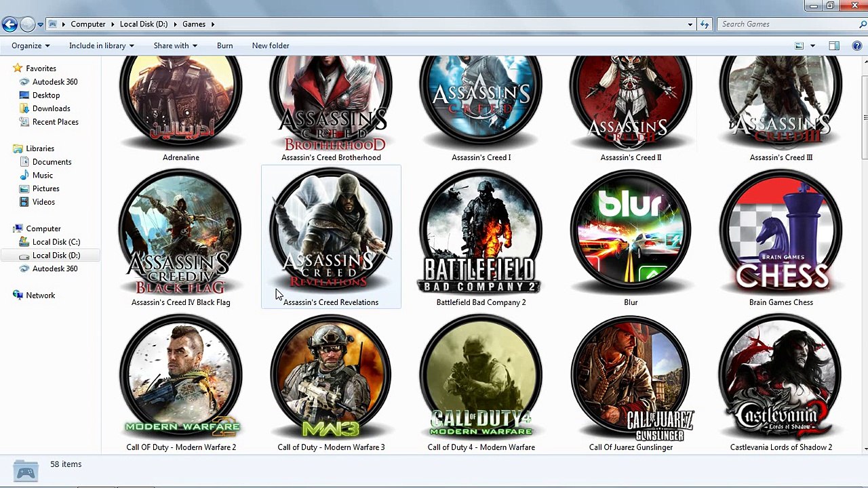Select Assassin's Creed IV Black Flag icon
The height and width of the screenshot is (488, 868).
[181, 232]
